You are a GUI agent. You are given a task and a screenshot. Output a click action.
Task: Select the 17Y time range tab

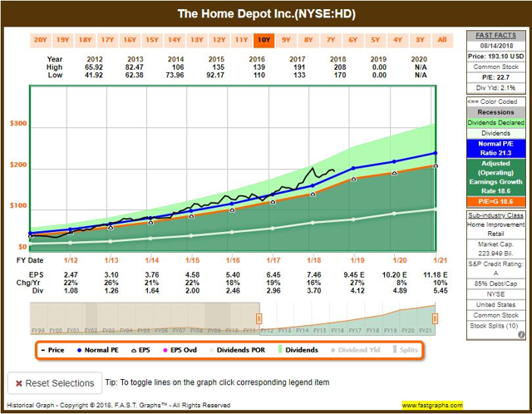click(107, 40)
